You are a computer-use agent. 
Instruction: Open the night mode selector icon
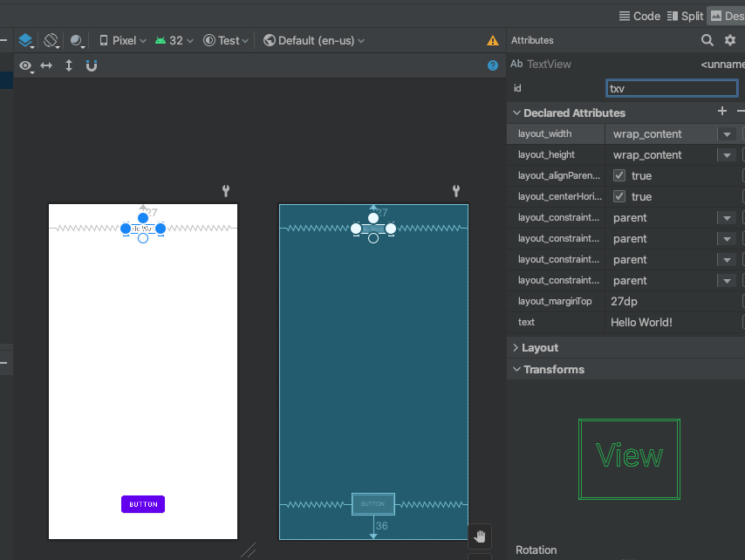point(77,40)
